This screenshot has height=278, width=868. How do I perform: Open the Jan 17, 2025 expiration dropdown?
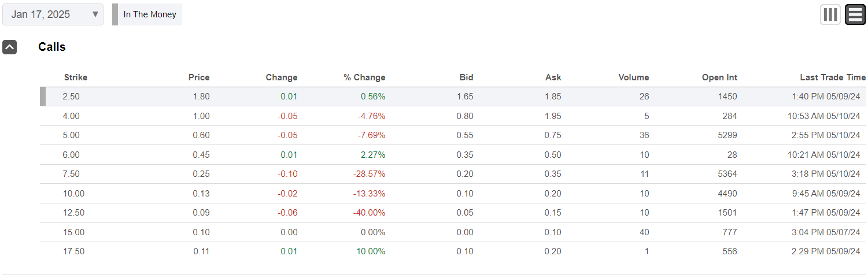[53, 14]
